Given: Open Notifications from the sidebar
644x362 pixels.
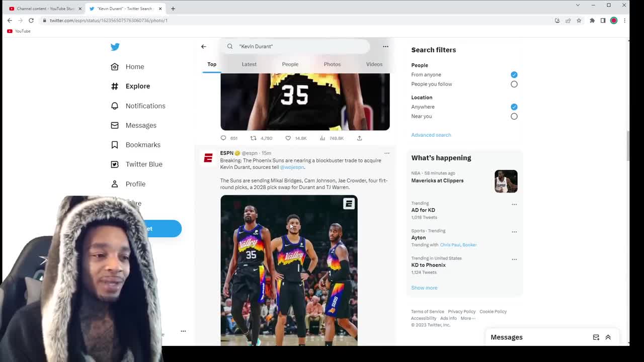Looking at the screenshot, I should click(138, 106).
